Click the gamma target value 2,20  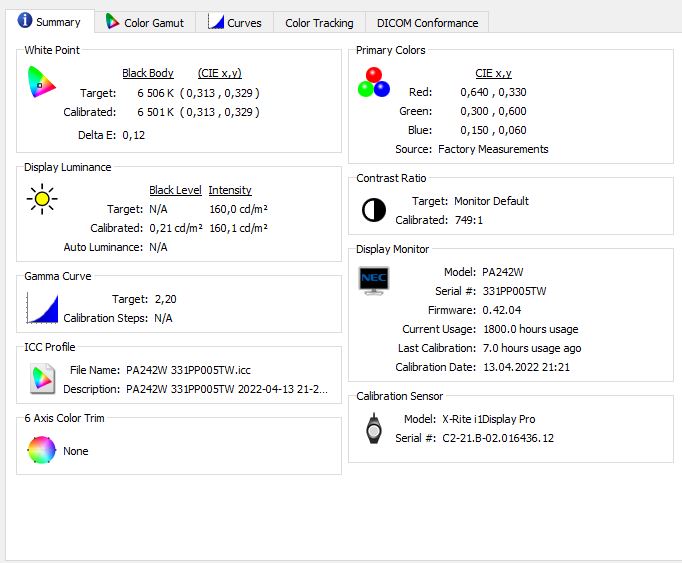coord(166,299)
